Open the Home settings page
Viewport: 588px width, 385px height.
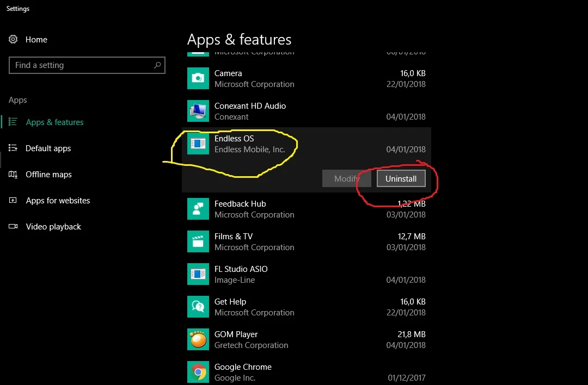[x=36, y=39]
